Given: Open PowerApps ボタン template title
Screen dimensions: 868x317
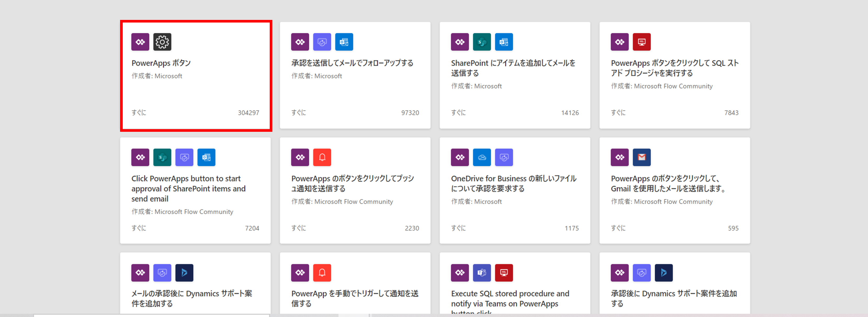Looking at the screenshot, I should click(x=161, y=63).
